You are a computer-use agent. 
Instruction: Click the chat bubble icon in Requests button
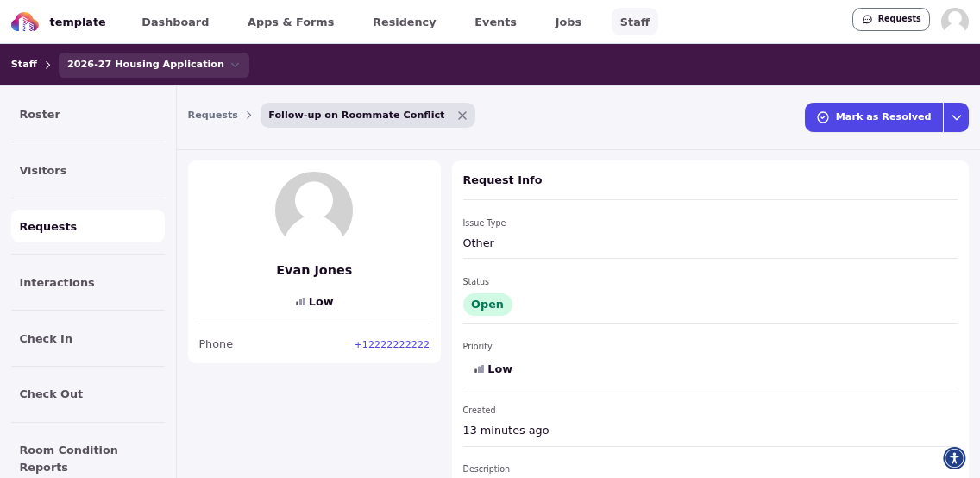tap(867, 19)
